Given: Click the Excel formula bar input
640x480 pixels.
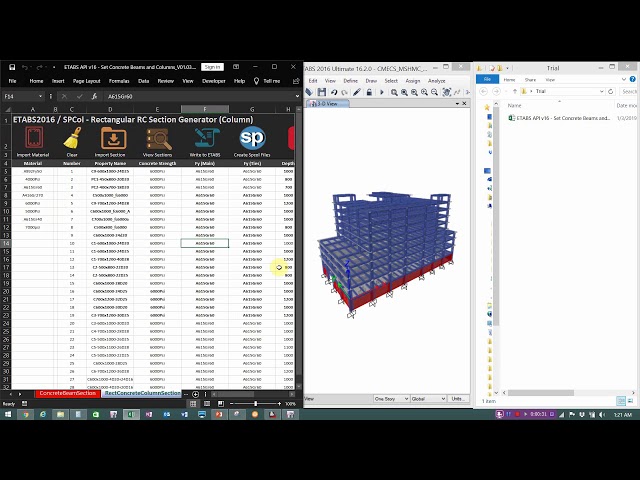Looking at the screenshot, I should click(x=198, y=96).
